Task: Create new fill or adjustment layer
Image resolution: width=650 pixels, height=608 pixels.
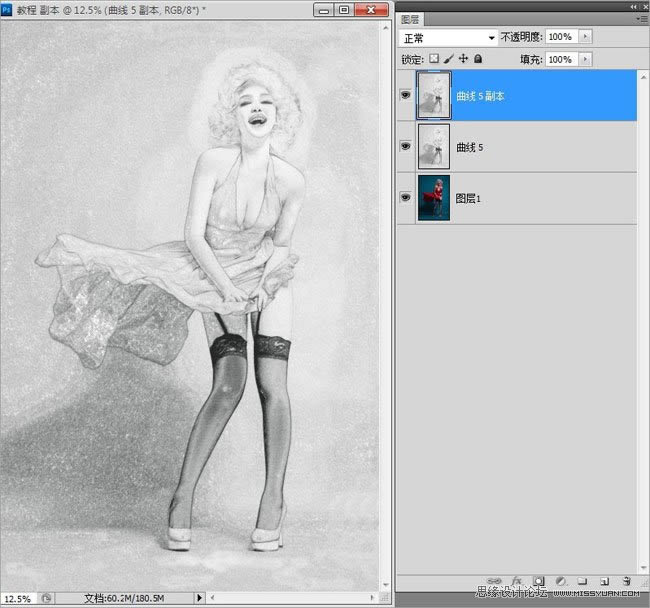Action: click(560, 581)
